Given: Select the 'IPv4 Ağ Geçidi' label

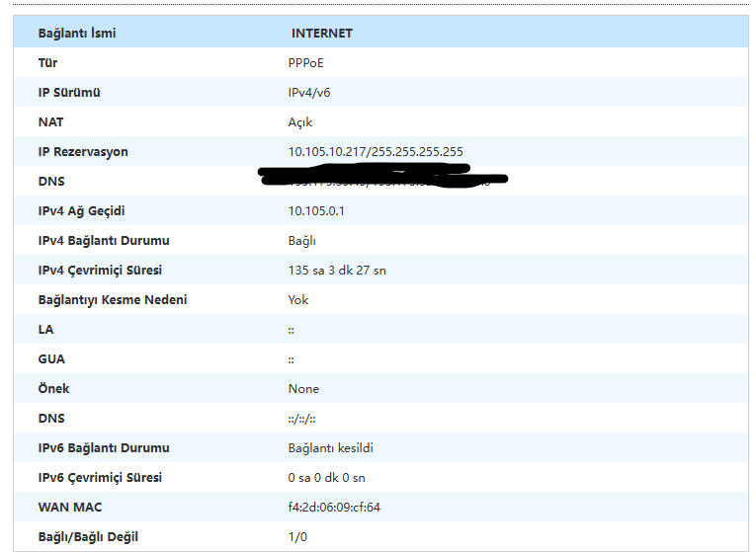Looking at the screenshot, I should [x=81, y=211].
